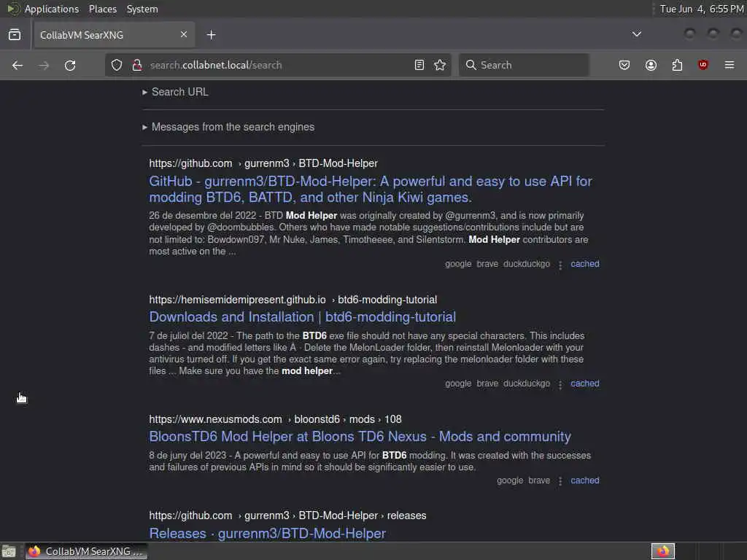Switch to the CollabVM SearXNG tab

pyautogui.click(x=113, y=35)
